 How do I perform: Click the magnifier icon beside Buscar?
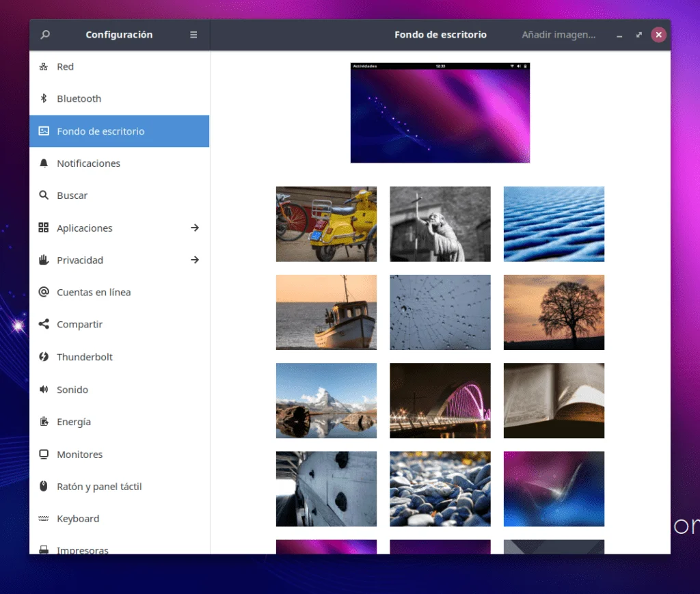43,195
